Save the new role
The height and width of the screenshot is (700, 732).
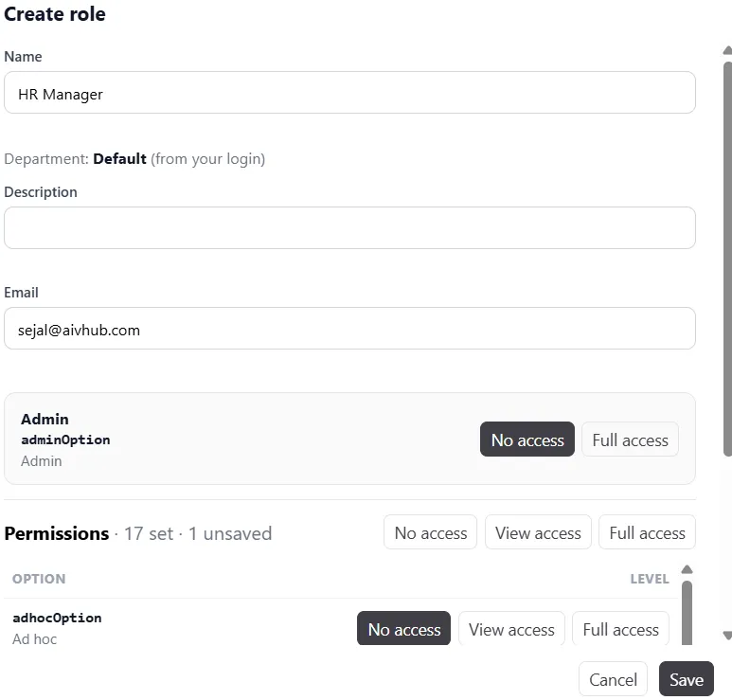(x=687, y=679)
